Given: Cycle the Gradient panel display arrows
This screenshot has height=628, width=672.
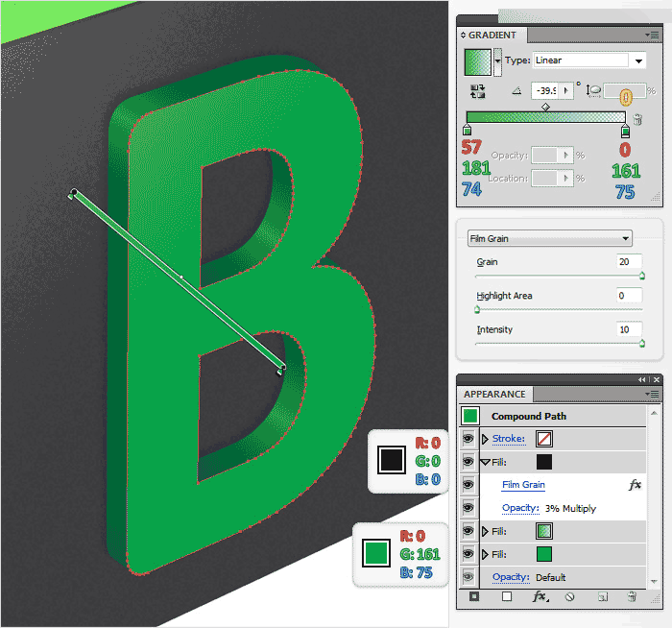Looking at the screenshot, I should (463, 36).
